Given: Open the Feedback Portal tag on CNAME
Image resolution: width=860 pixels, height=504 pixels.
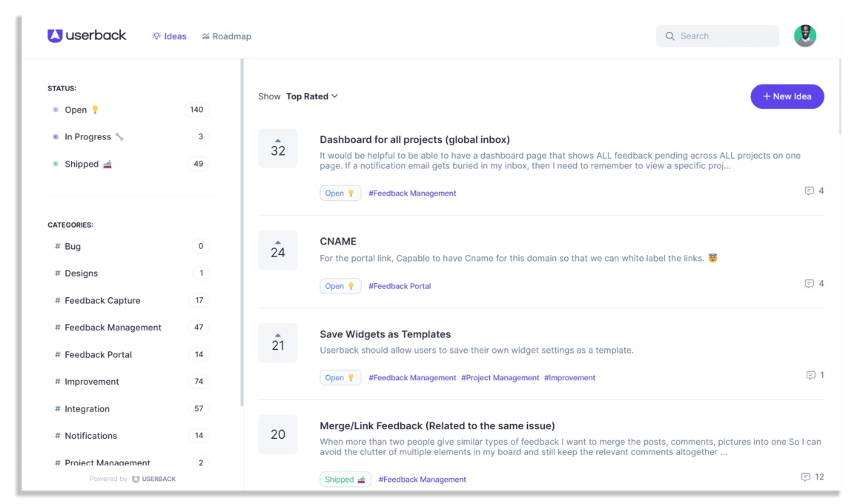Looking at the screenshot, I should (400, 285).
